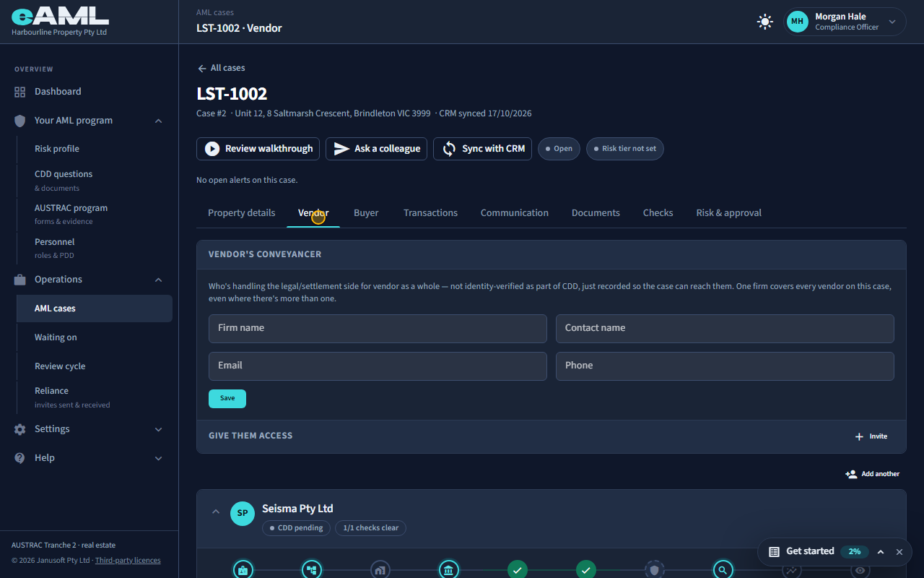Open the Morgan Hale account menu
The height and width of the screenshot is (578, 924).
pyautogui.click(x=845, y=22)
